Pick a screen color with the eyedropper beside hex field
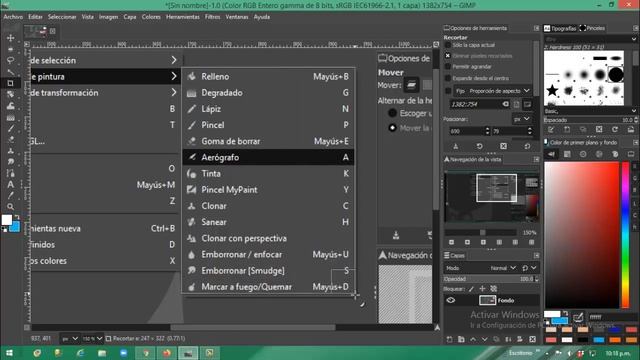Image resolution: width=640 pixels, height=360 pixels. click(x=578, y=317)
